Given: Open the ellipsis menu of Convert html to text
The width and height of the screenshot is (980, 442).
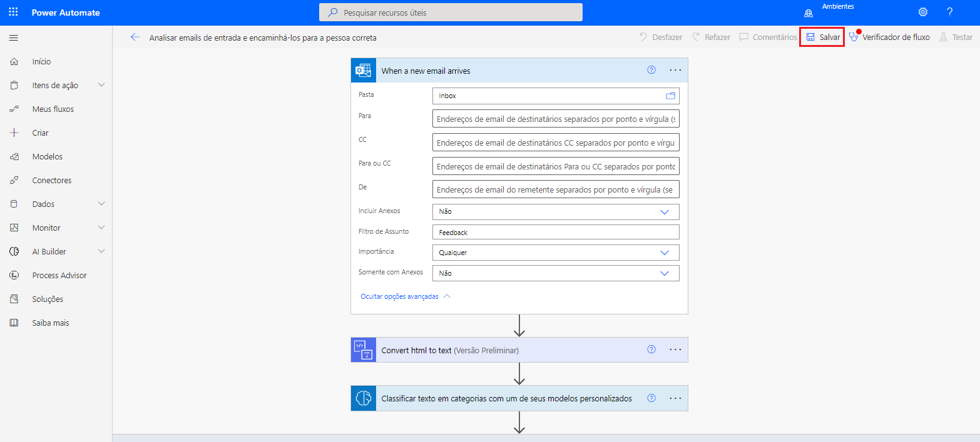Looking at the screenshot, I should [675, 349].
